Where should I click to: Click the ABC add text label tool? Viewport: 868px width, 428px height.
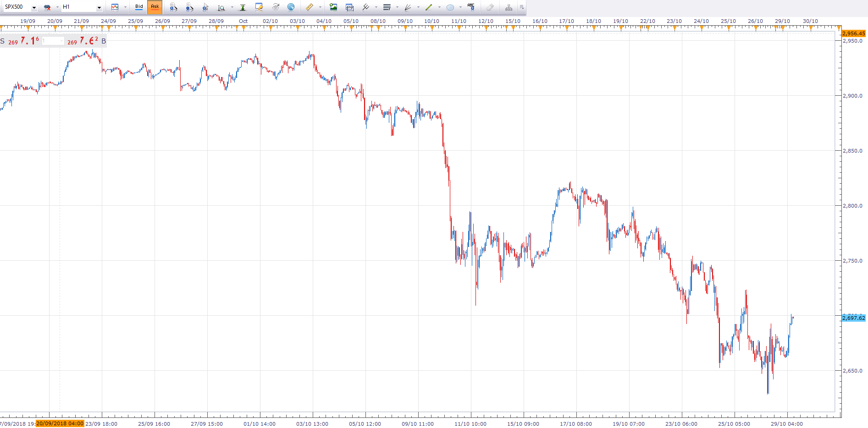(471, 7)
